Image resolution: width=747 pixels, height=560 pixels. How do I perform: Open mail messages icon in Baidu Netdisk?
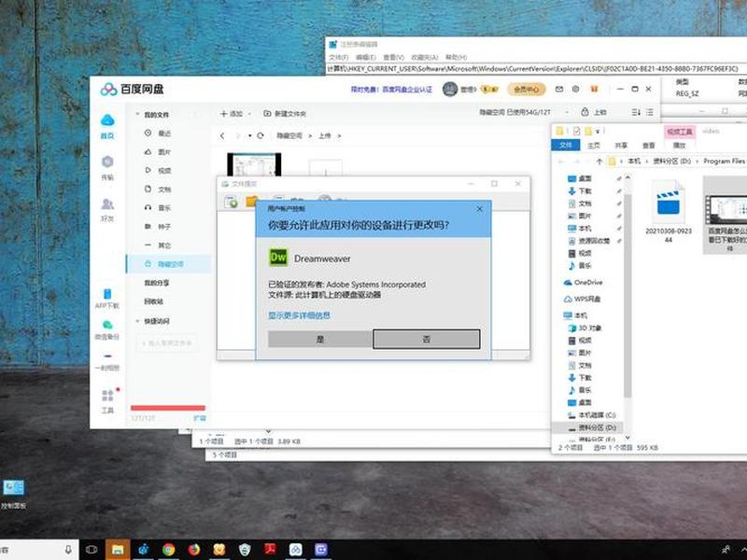tap(559, 89)
